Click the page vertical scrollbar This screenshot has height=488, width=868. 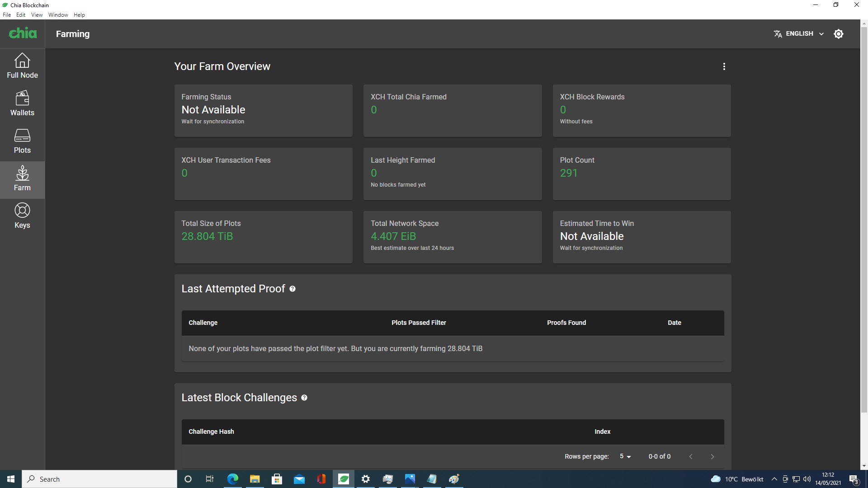864,220
